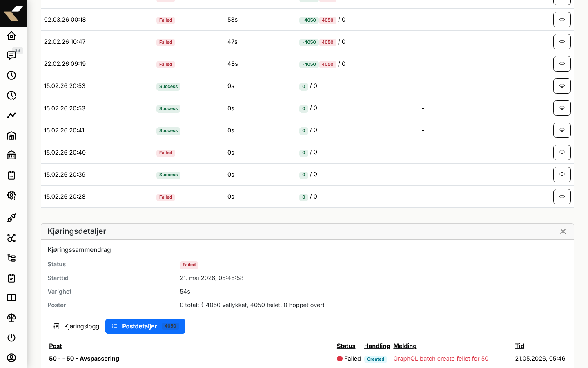
Task: Click the Poster summary text 0 totalt
Action: point(252,305)
